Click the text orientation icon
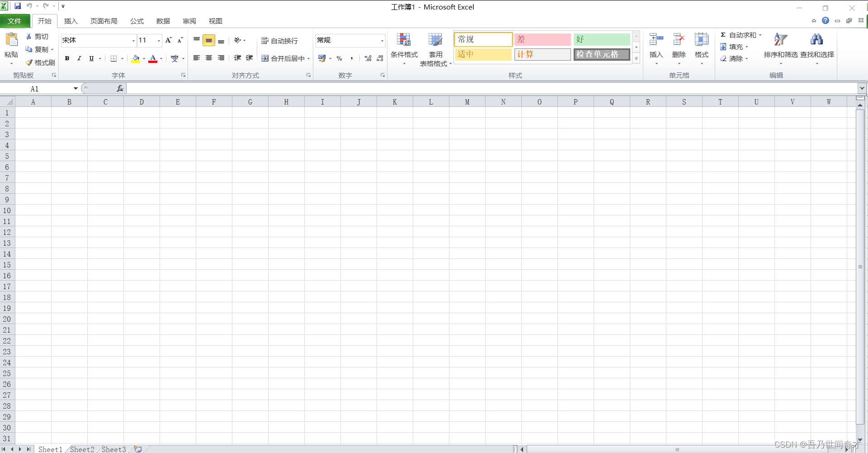868x453 pixels. (237, 40)
